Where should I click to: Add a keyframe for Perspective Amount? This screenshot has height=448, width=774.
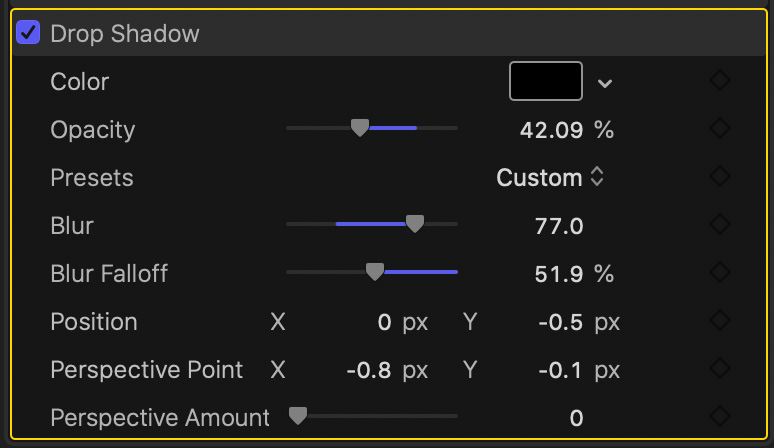pos(719,417)
